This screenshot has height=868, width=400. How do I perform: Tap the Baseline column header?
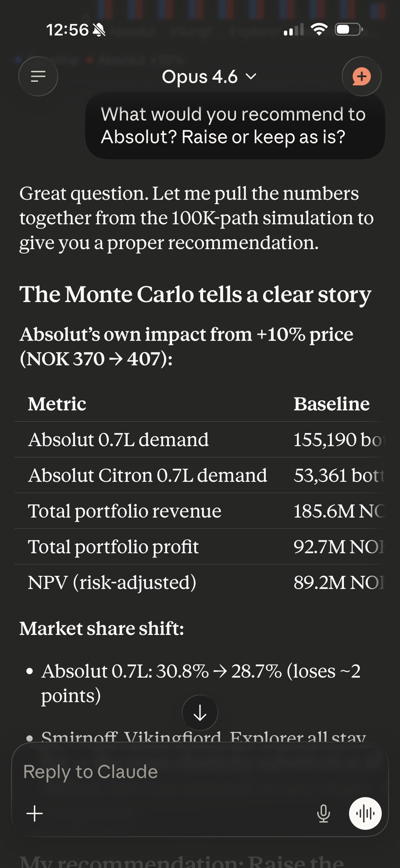(331, 404)
